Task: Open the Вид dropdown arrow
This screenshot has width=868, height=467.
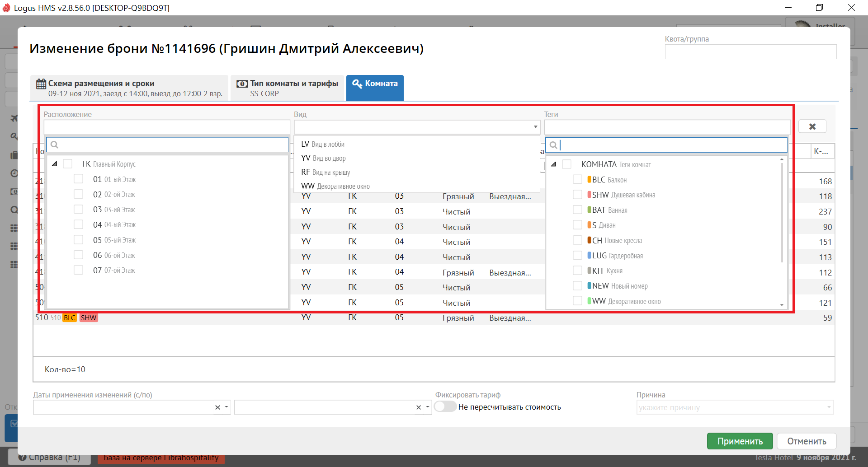Action: coord(535,127)
